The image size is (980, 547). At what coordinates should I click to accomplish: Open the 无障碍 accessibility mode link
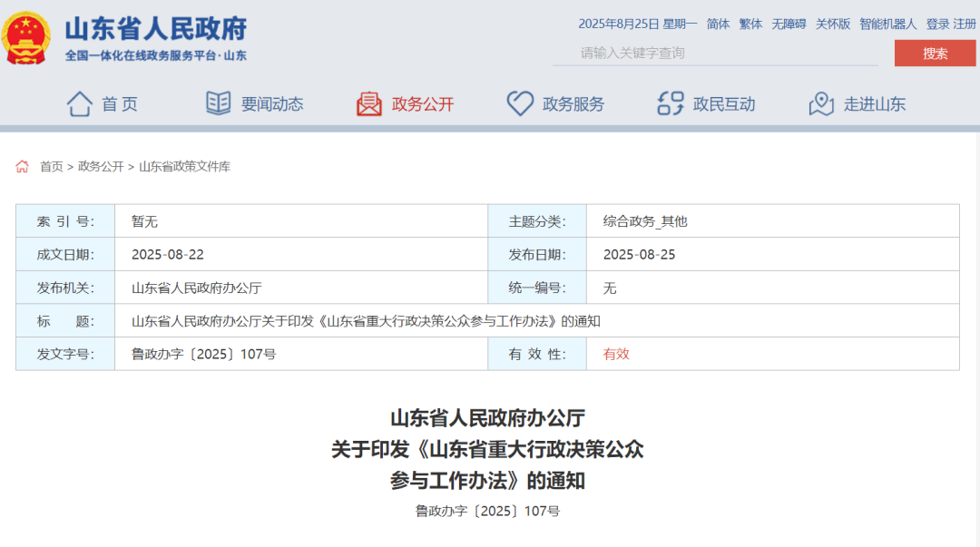(789, 24)
